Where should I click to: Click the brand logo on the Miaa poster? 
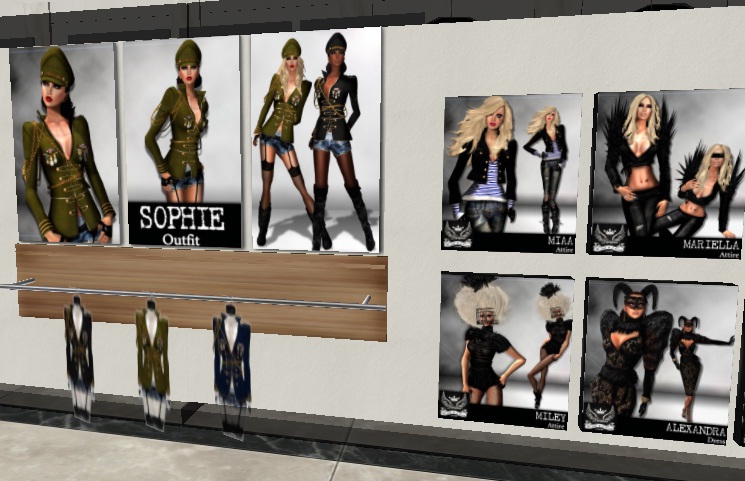[457, 237]
